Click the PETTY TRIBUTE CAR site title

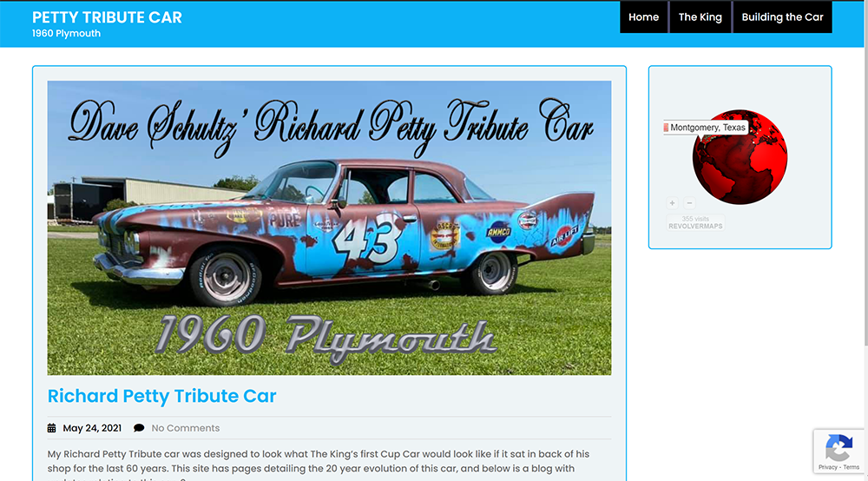107,17
